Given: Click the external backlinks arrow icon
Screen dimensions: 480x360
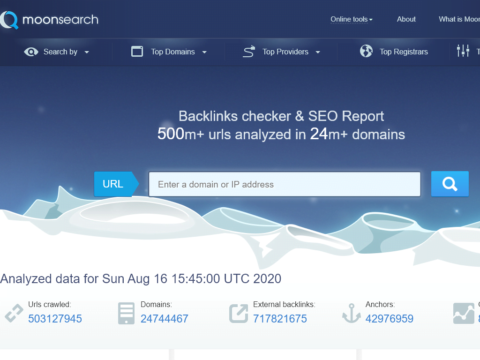Looking at the screenshot, I should (238, 313).
